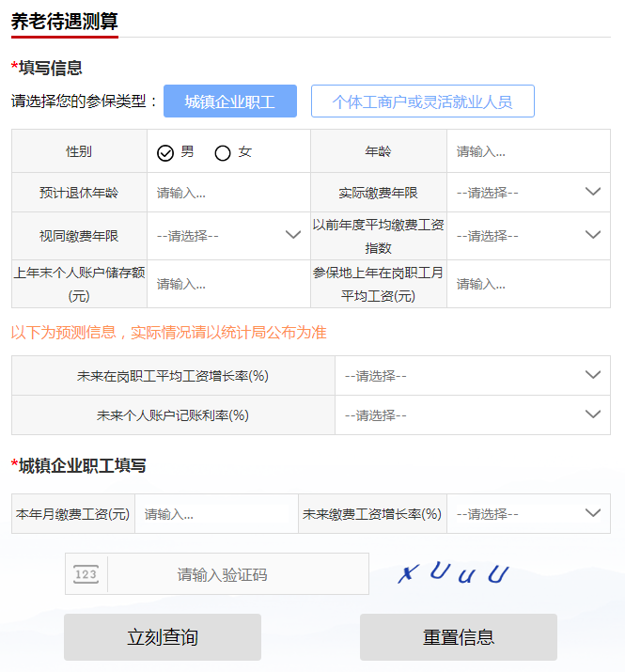Expand 未来在岗职工平均工资增长率 dropdown
625x672 pixels.
click(x=472, y=375)
